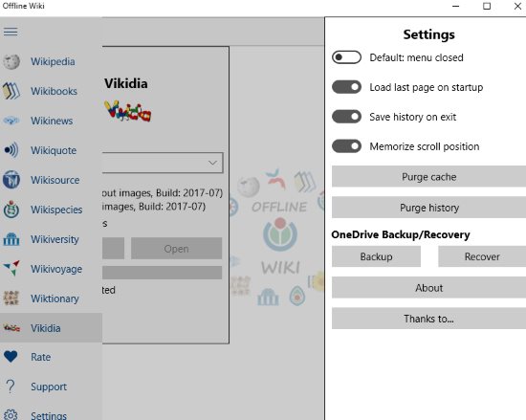Toggle Memorize scroll position switch
526x420 pixels.
[x=346, y=146]
